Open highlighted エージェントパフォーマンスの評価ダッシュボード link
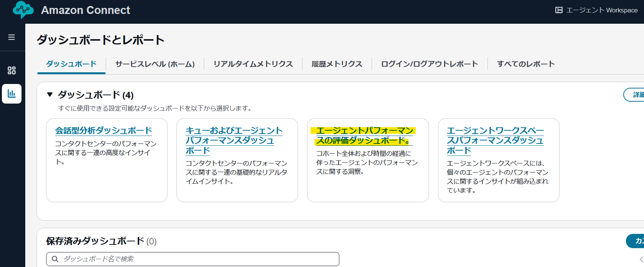 364,136
